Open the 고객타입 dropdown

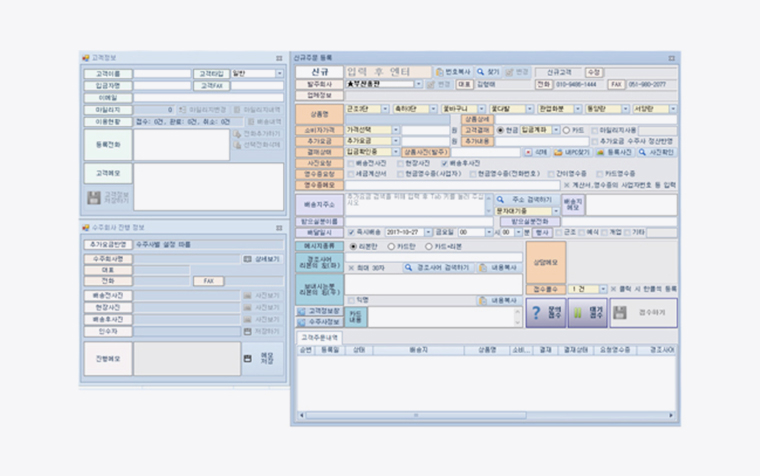[278, 73]
